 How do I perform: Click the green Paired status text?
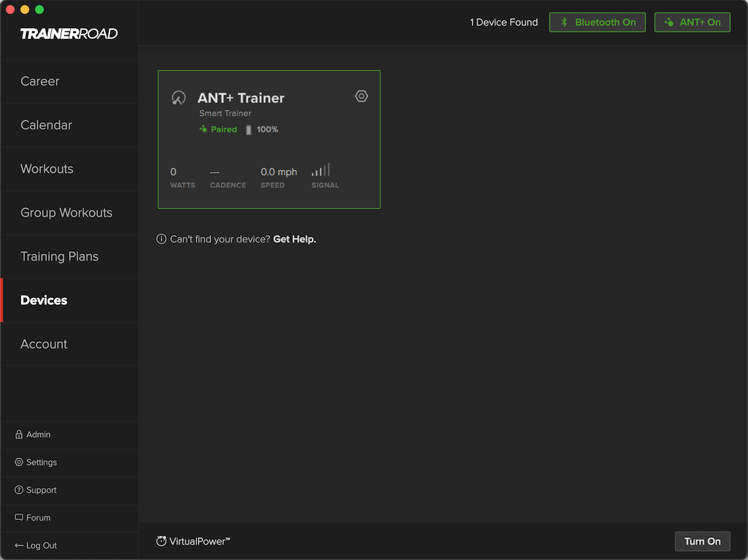(224, 129)
